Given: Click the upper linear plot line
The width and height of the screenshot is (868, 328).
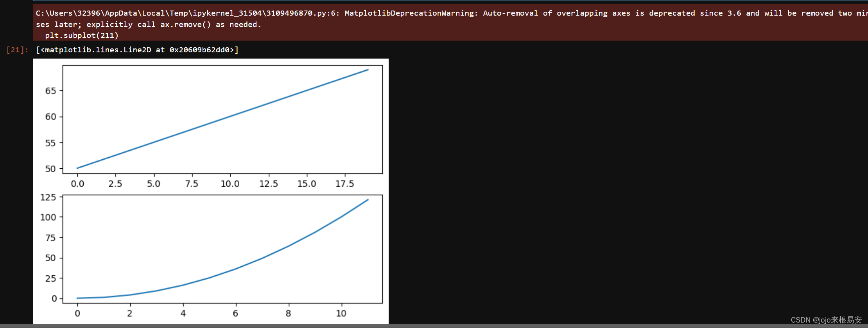Looking at the screenshot, I should [x=222, y=119].
